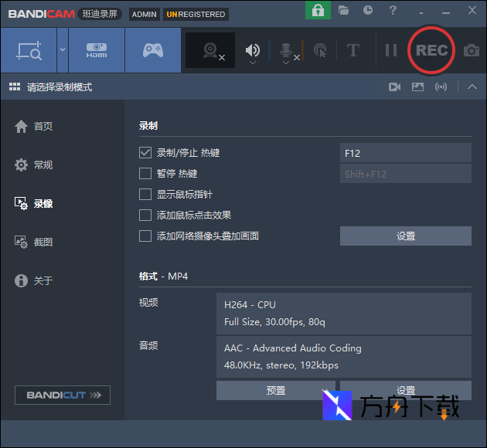This screenshot has height=448, width=487.
Task: Start recording with the REC button
Action: [431, 50]
